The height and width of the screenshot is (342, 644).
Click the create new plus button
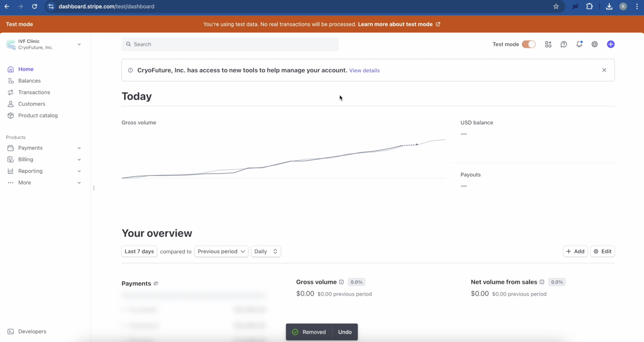click(611, 44)
